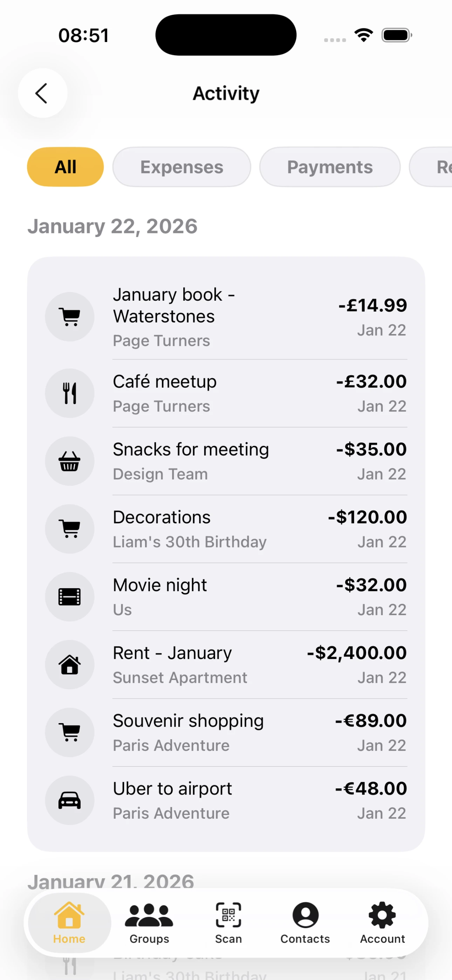Tap the back arrow button
This screenshot has width=452, height=980.
42,93
